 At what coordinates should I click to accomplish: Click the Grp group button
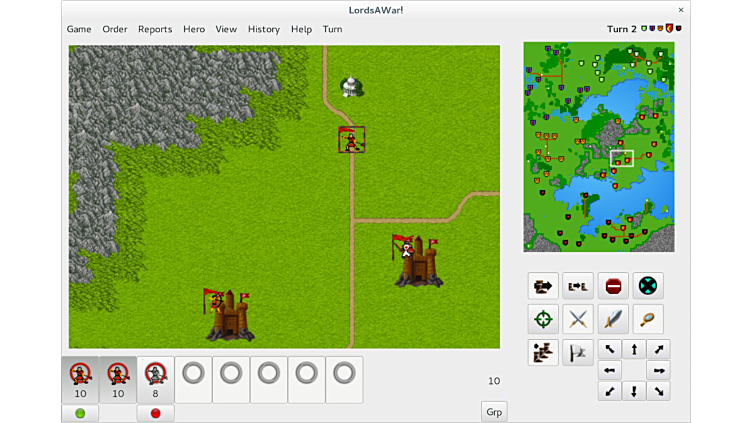[494, 412]
